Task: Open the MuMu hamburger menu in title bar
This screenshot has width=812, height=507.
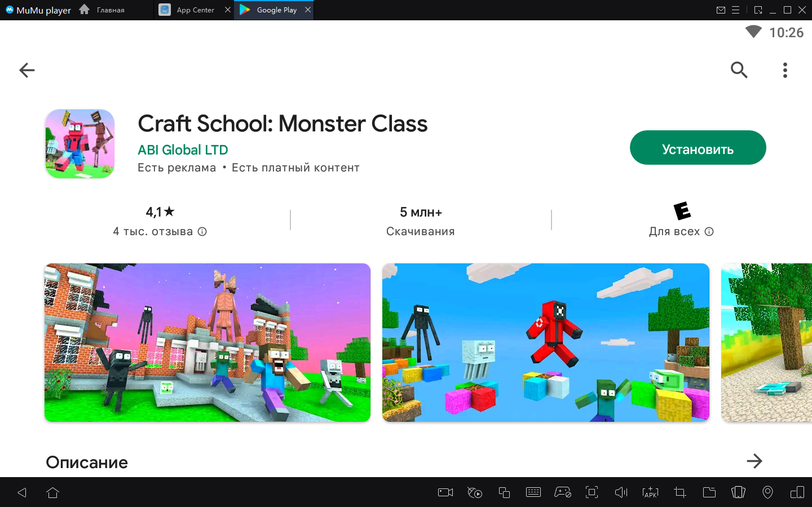Action: [x=736, y=10]
